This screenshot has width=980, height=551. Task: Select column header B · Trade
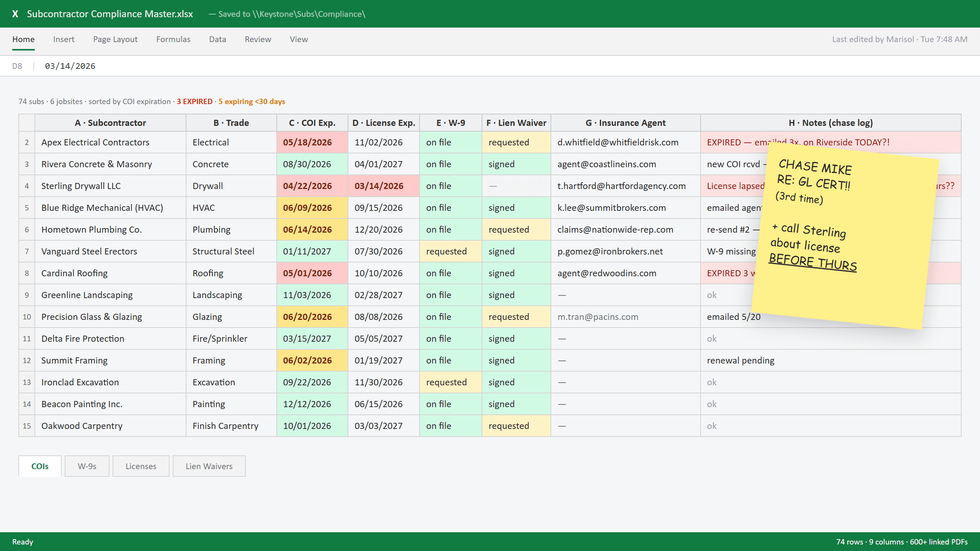pyautogui.click(x=231, y=123)
